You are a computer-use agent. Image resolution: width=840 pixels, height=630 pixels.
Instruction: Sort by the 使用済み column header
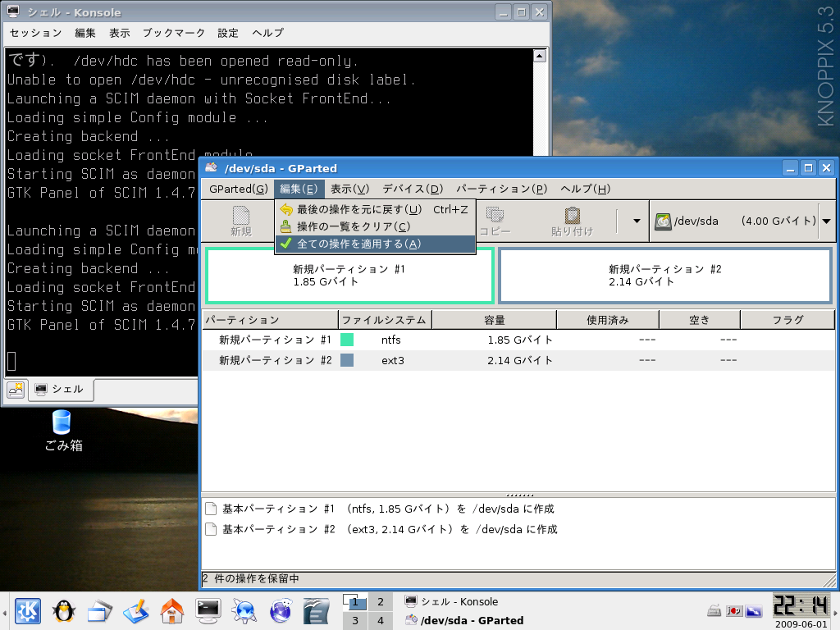coord(608,320)
